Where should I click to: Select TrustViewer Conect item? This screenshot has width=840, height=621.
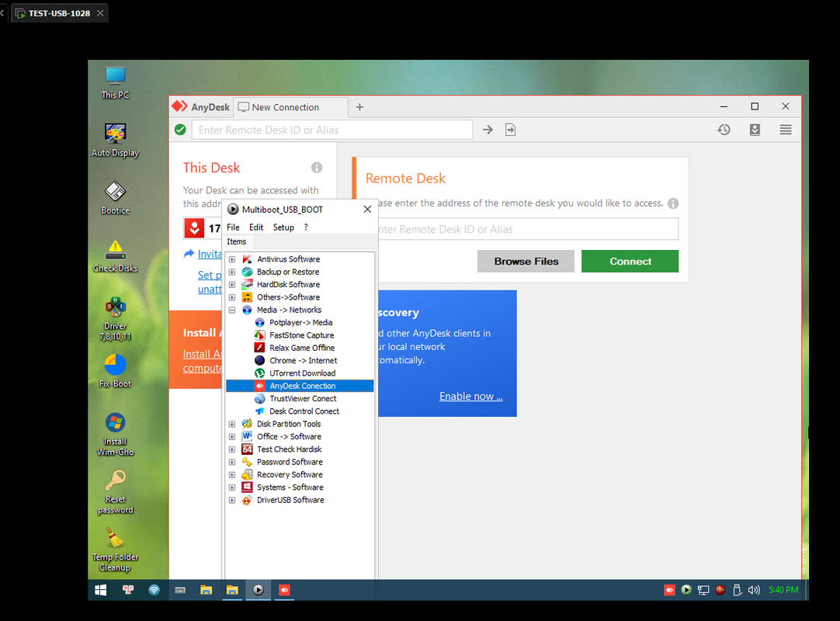click(303, 399)
